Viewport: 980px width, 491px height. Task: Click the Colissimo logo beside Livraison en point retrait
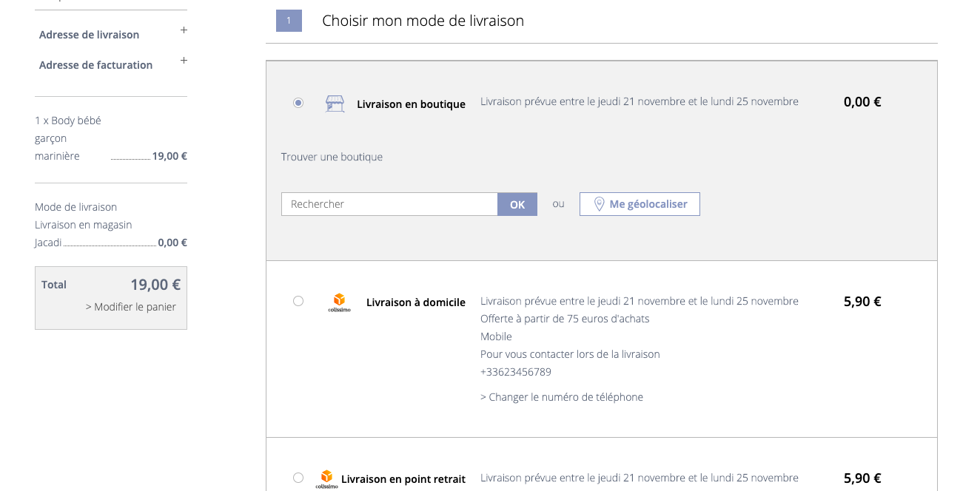coord(326,479)
